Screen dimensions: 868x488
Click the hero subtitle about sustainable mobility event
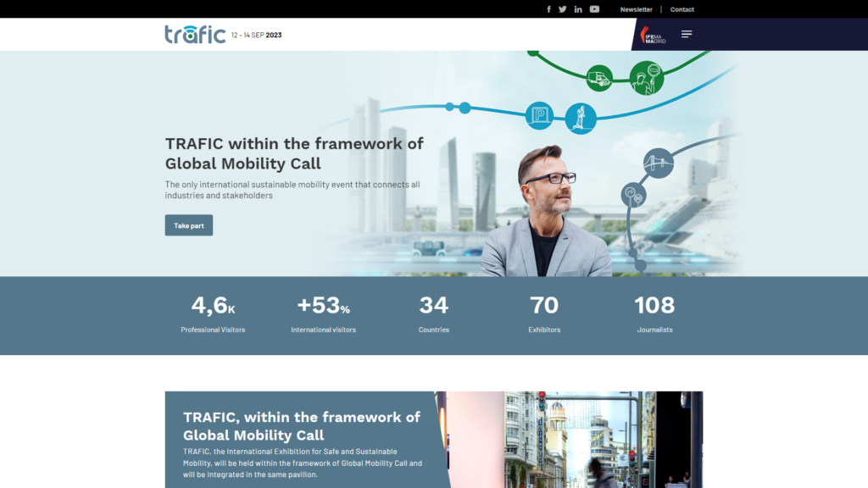[x=292, y=190]
